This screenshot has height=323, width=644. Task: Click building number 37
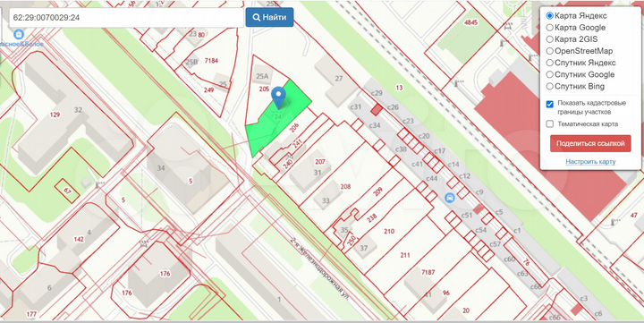(x=363, y=248)
